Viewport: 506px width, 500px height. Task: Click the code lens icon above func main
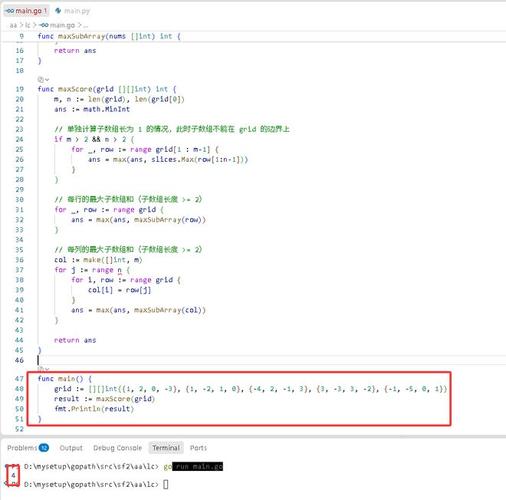[40, 369]
